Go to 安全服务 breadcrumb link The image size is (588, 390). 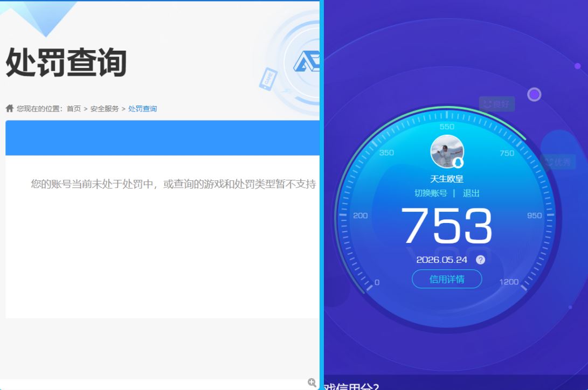tap(104, 109)
